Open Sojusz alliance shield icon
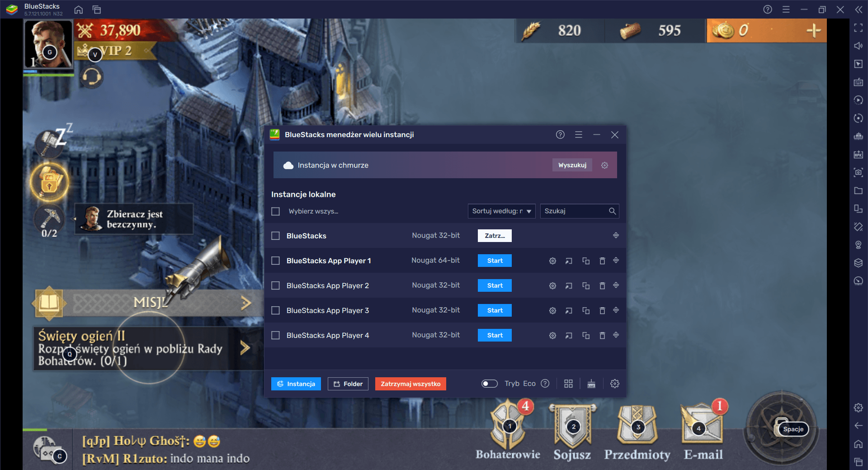 (572, 432)
